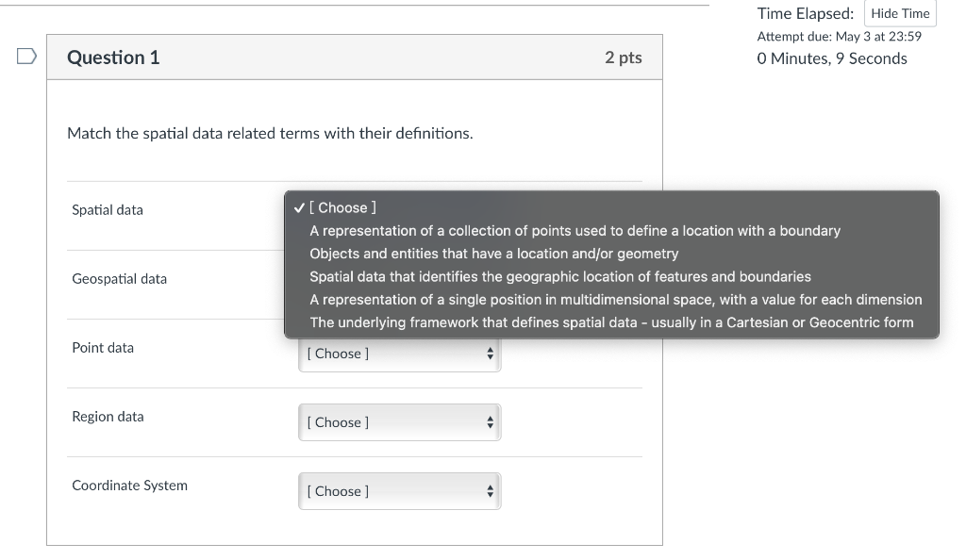The image size is (966, 560).
Task: Choose 'Objects and entities that have a location' option
Action: point(611,254)
